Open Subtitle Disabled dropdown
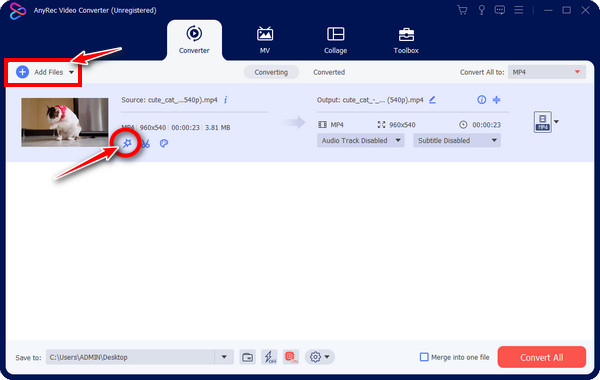Image resolution: width=600 pixels, height=380 pixels. coord(457,140)
